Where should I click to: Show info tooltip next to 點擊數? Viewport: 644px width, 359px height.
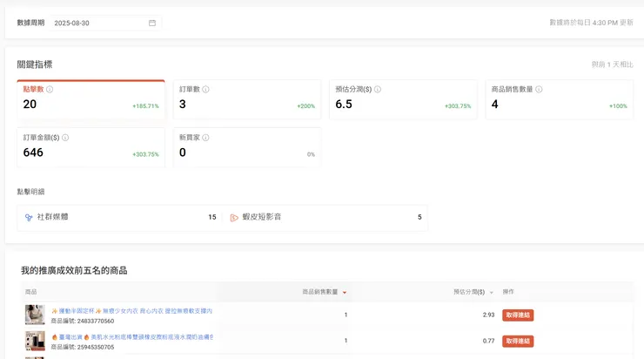click(50, 89)
